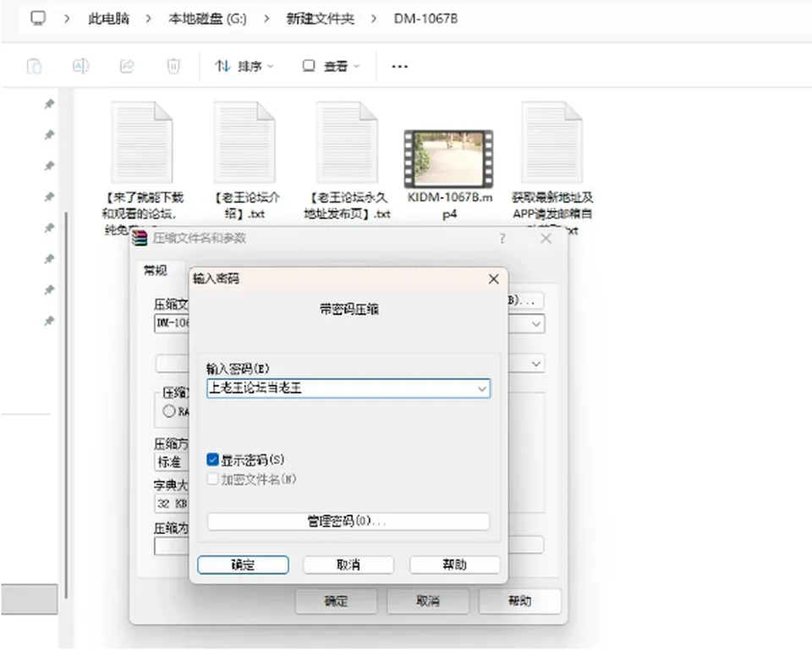Click DM-1067B in the breadcrumb path
This screenshot has width=812, height=650.
pos(425,19)
